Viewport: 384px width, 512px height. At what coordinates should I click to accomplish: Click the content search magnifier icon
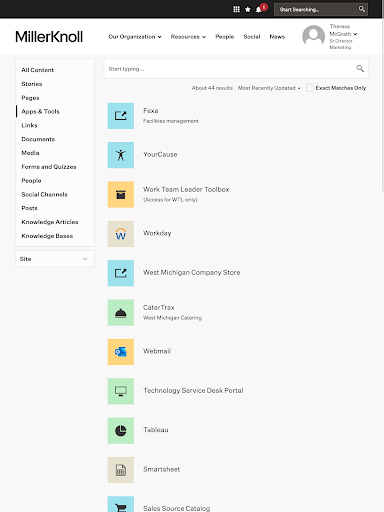pos(360,69)
